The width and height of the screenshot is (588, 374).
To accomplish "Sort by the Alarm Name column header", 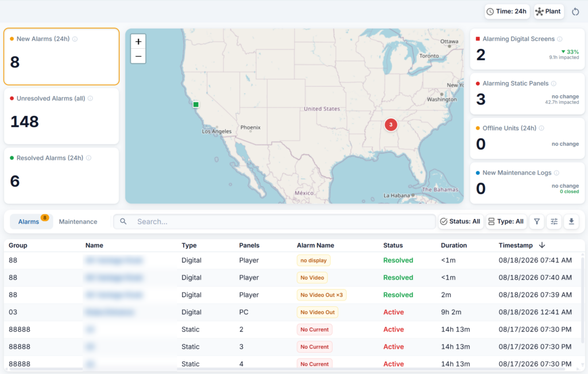I will tap(315, 245).
